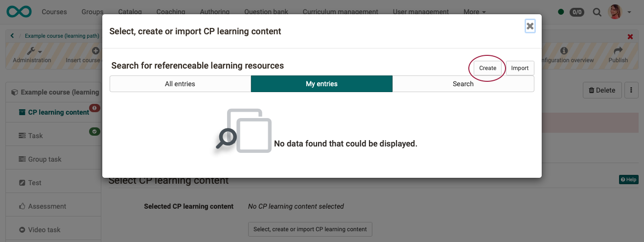Expand the More menu in navigation

475,12
